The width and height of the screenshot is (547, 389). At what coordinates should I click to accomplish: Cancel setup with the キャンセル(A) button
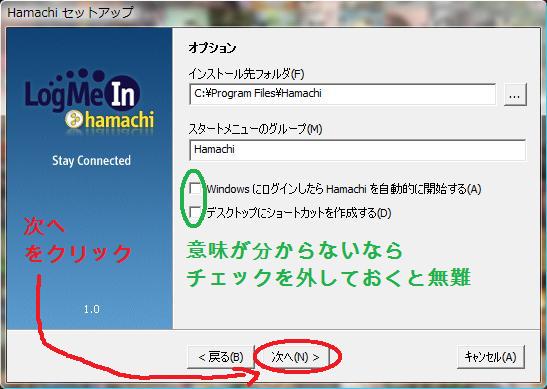(490, 357)
